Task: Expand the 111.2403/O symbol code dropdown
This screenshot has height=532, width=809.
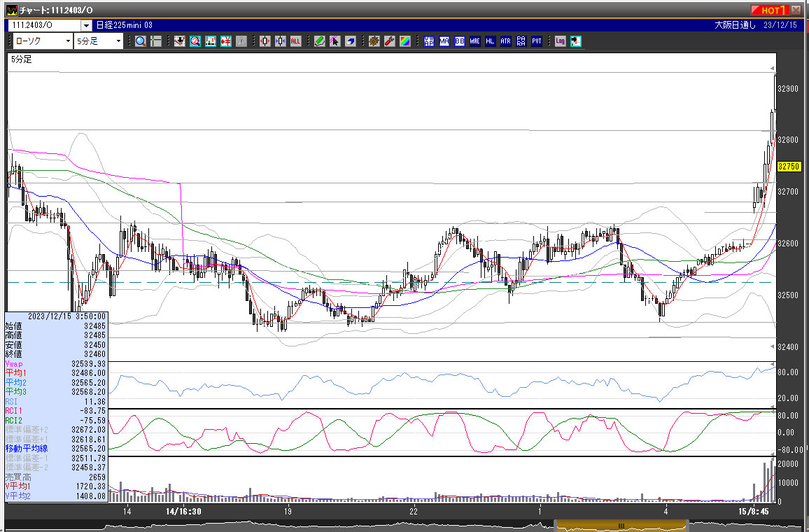Action: click(x=86, y=25)
